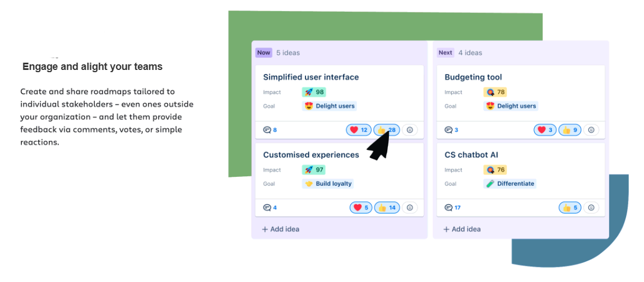
Task: Add emoji reaction to CS chatbot AI
Action: click(x=591, y=208)
